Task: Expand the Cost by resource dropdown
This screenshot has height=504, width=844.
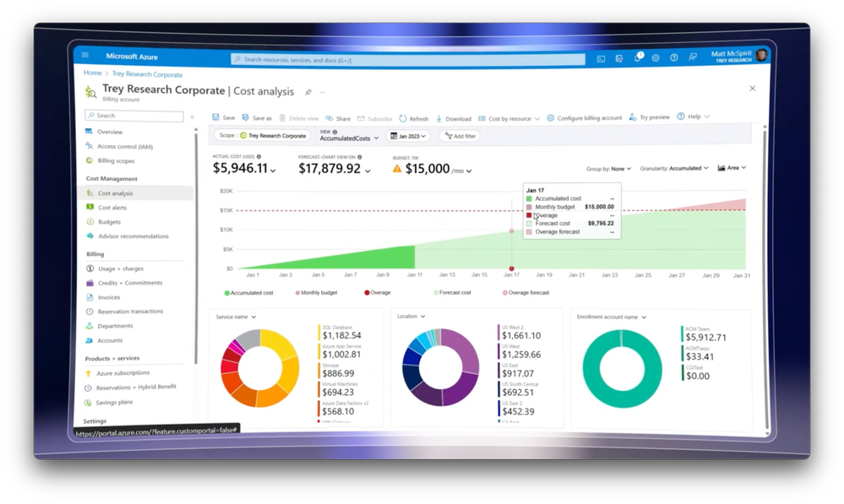Action: tap(509, 118)
